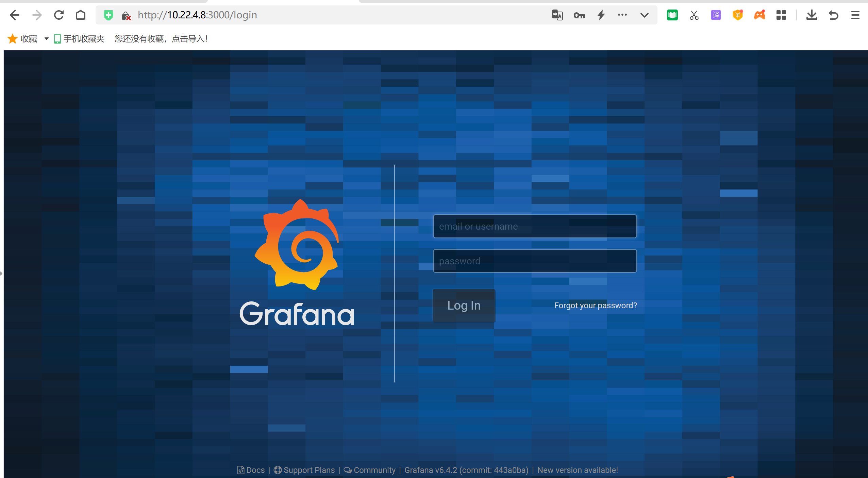The height and width of the screenshot is (478, 868).
Task: Click the address bar URL
Action: pyautogui.click(x=197, y=15)
